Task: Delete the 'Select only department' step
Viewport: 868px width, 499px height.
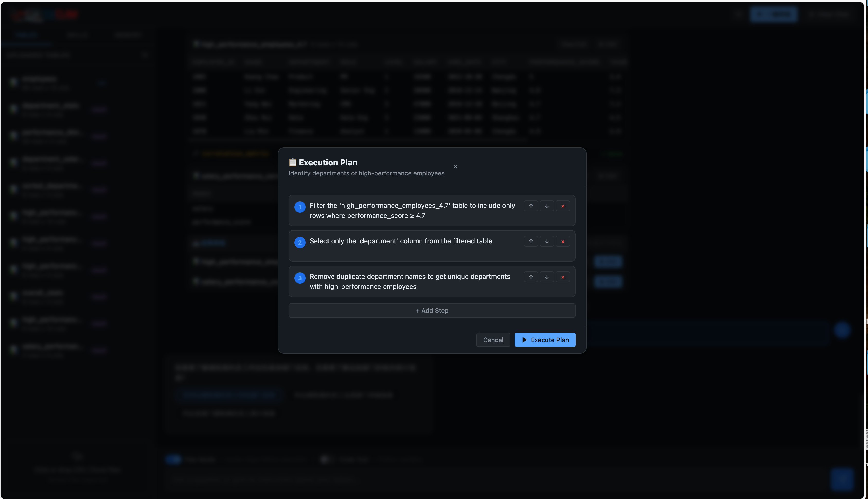Action: tap(562, 242)
